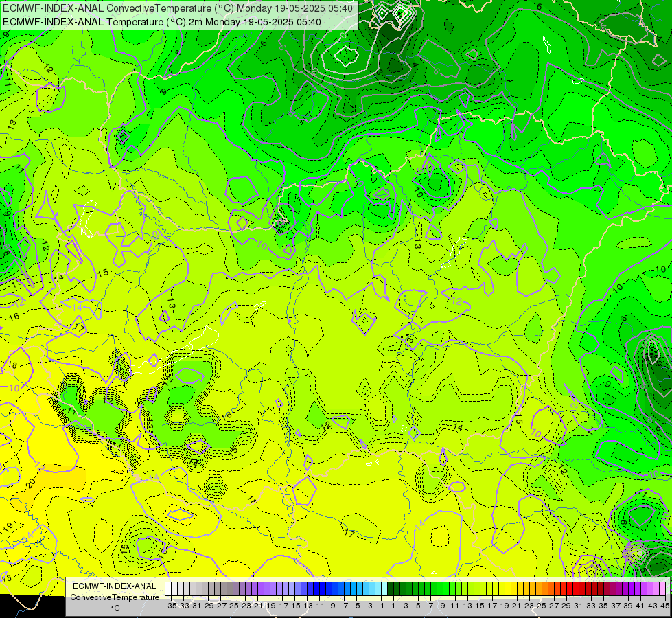Image resolution: width=672 pixels, height=618 pixels.
Task: Click the '°C' unit label in legend
Action: [x=115, y=608]
